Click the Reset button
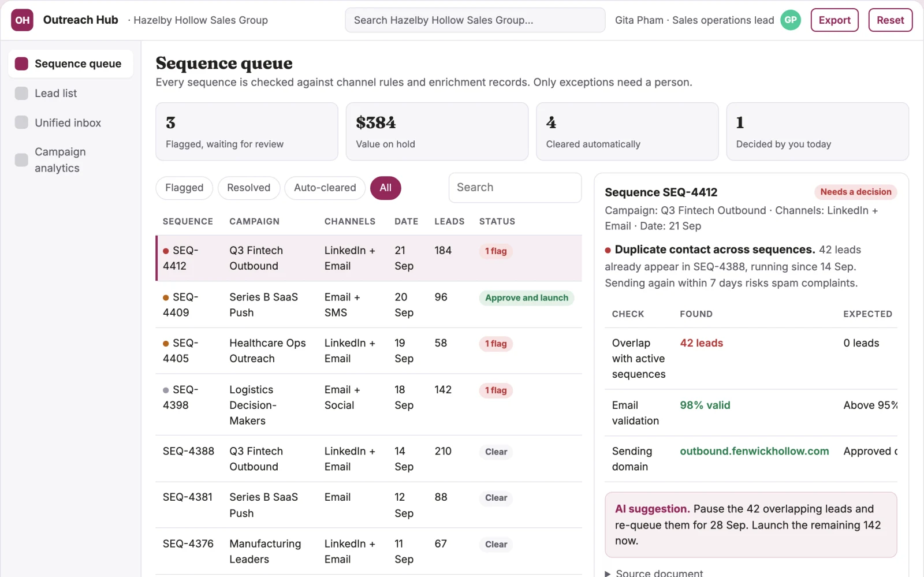The width and height of the screenshot is (924, 577). 890,20
